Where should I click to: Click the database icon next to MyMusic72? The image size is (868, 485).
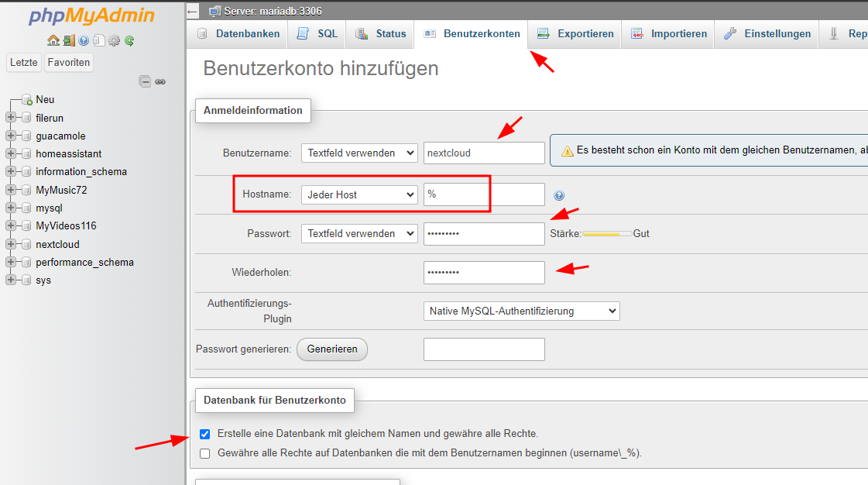[x=26, y=190]
